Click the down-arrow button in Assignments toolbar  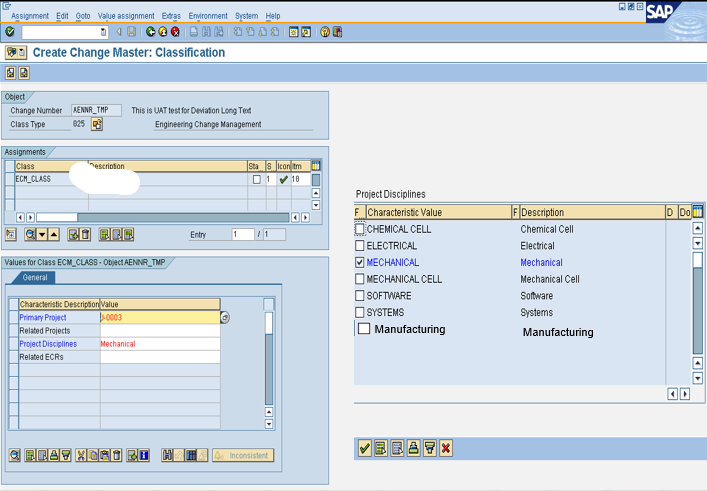[42, 234]
